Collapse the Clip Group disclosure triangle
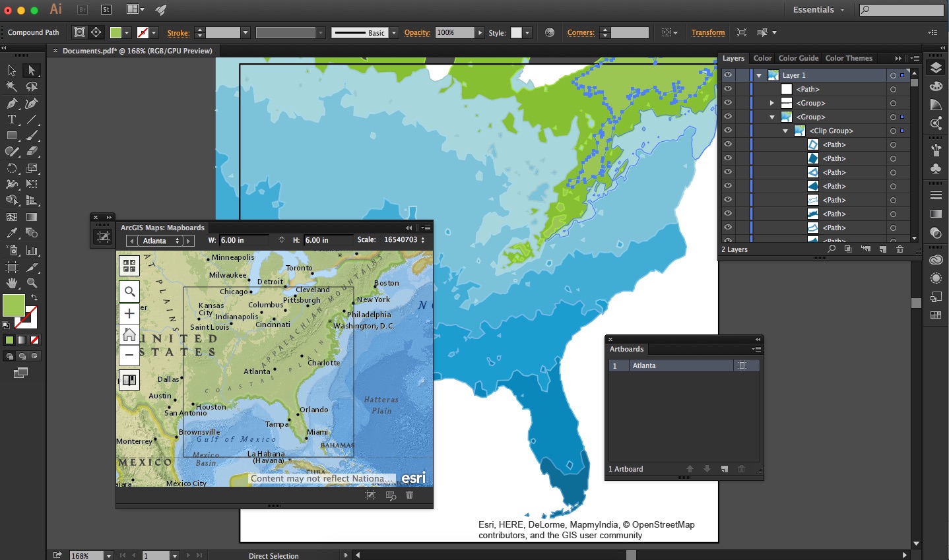 pyautogui.click(x=785, y=131)
